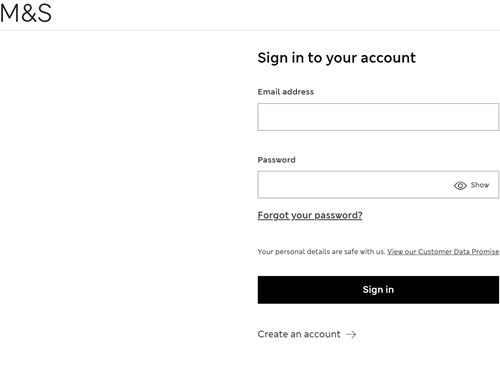Submit with the black Sign in button

(378, 290)
